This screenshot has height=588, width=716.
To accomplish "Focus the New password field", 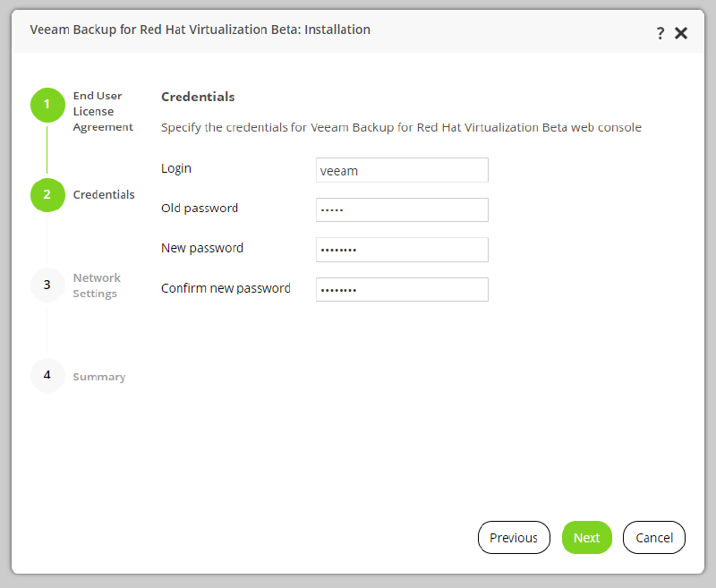I will pyautogui.click(x=402, y=250).
